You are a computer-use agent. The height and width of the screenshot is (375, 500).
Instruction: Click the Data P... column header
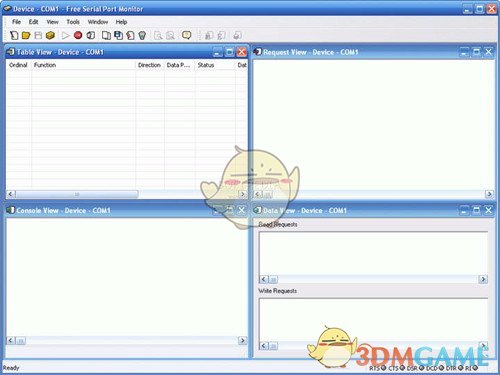click(179, 65)
